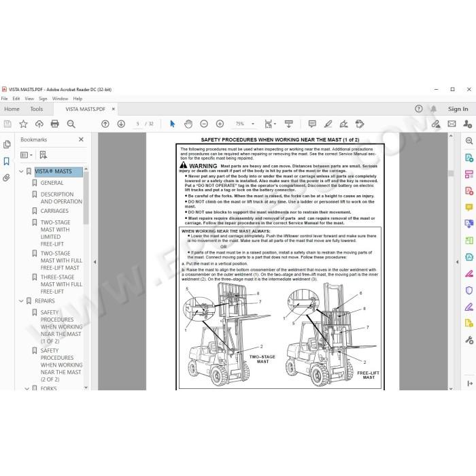
Task: Click the new bookmark icon
Action: (x=43, y=155)
